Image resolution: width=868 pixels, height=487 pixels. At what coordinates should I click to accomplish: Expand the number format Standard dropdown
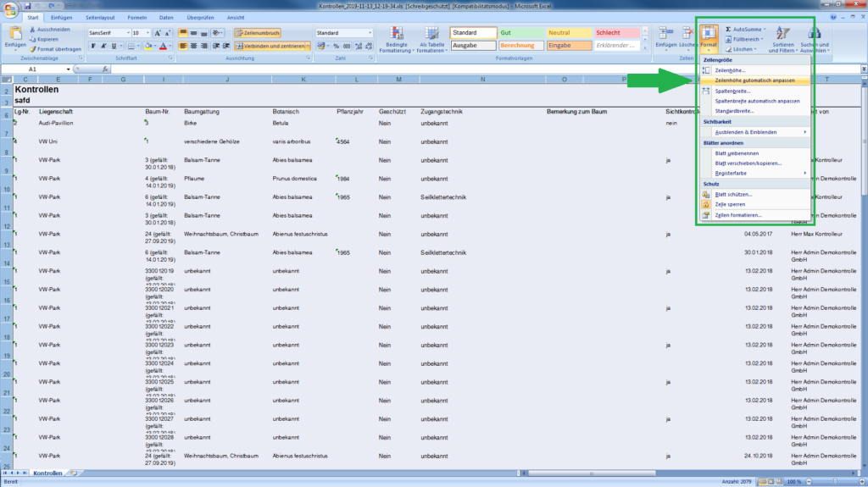(x=369, y=33)
